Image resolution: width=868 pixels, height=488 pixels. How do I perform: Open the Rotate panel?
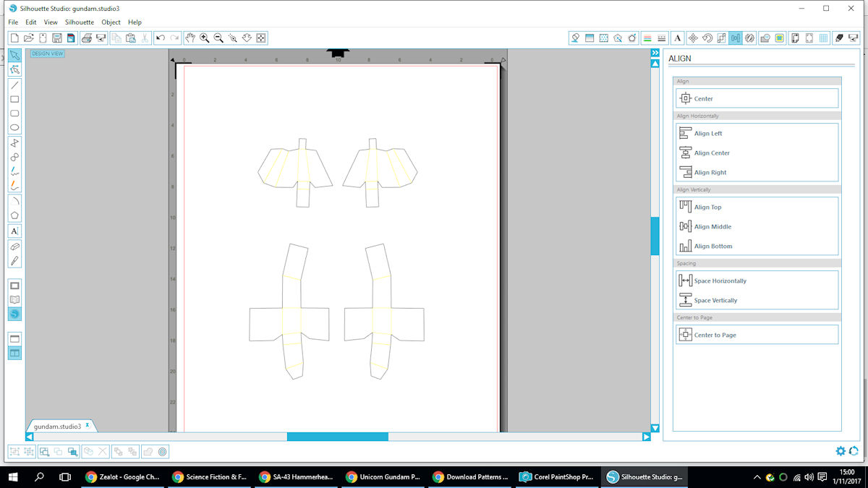pos(707,38)
